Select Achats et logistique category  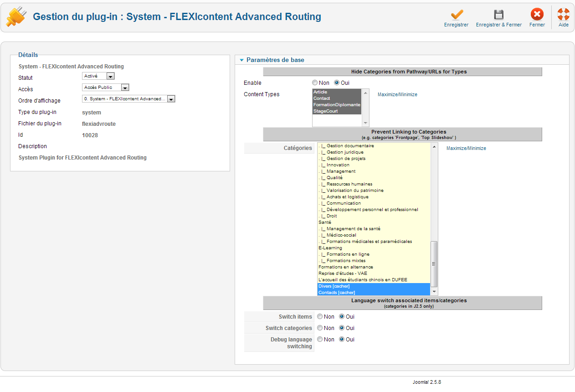point(374,197)
